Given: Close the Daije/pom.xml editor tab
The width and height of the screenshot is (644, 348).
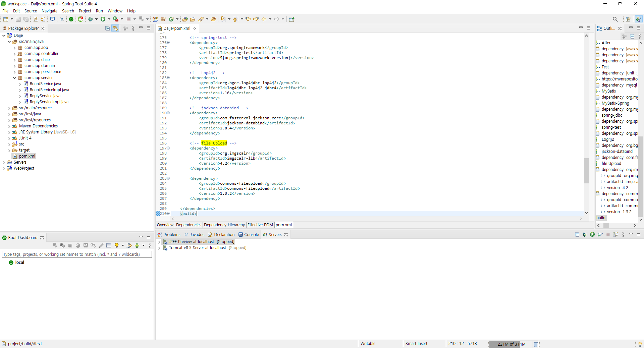Looking at the screenshot, I should point(195,28).
